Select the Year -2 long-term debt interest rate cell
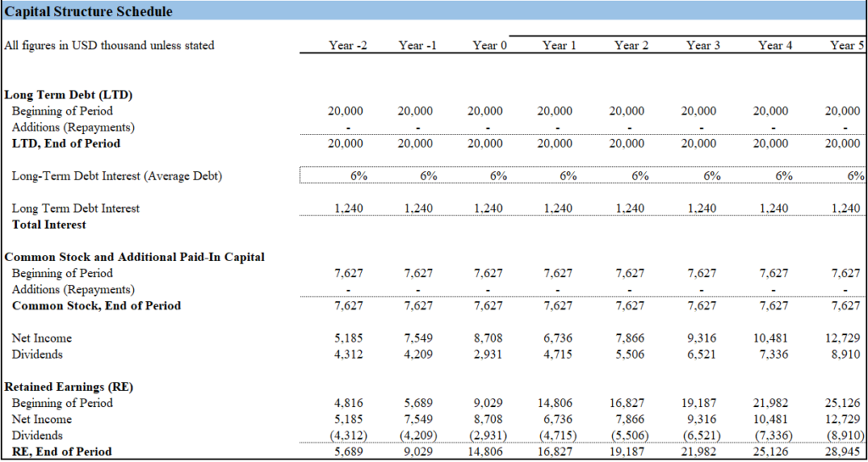Screen dimensions: 868x462 358,175
